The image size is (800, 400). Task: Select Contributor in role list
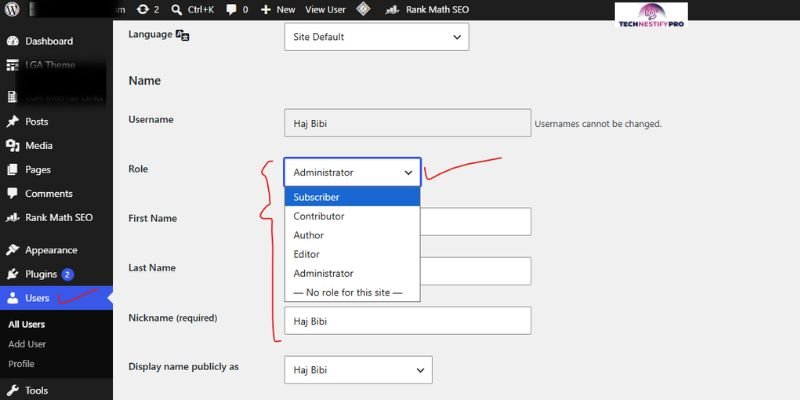(352, 216)
